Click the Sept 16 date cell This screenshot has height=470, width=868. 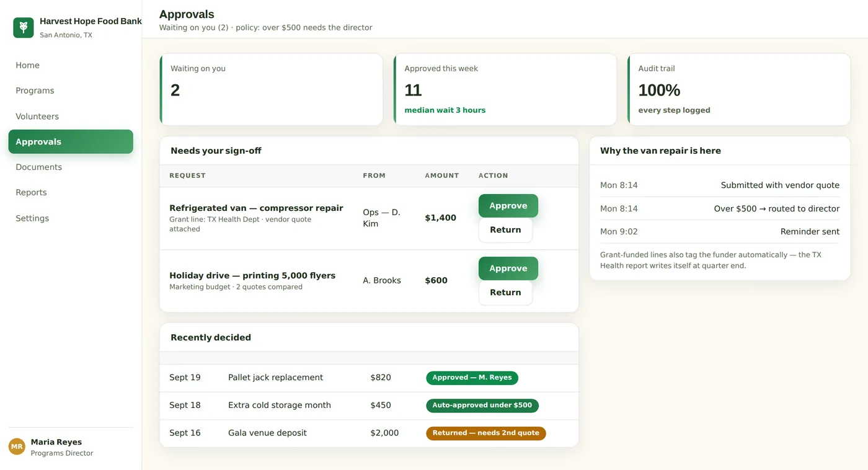[185, 433]
